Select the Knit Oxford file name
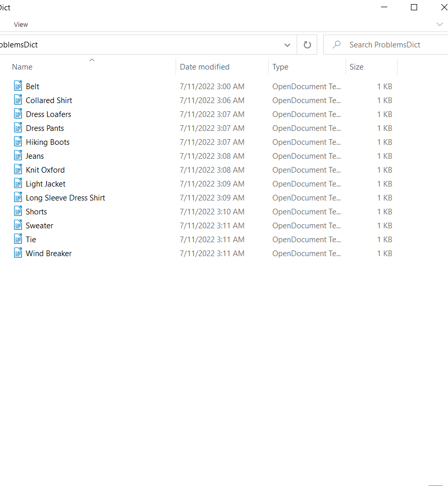This screenshot has height=486, width=448. tap(45, 170)
